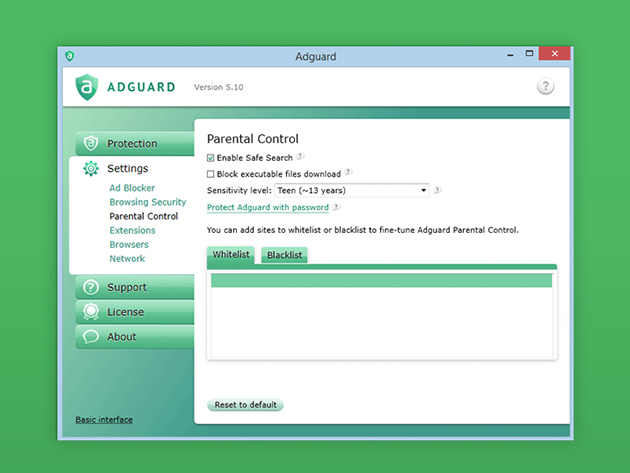Click the Adguard shield logo in header
This screenshot has width=630, height=473.
coord(87,87)
